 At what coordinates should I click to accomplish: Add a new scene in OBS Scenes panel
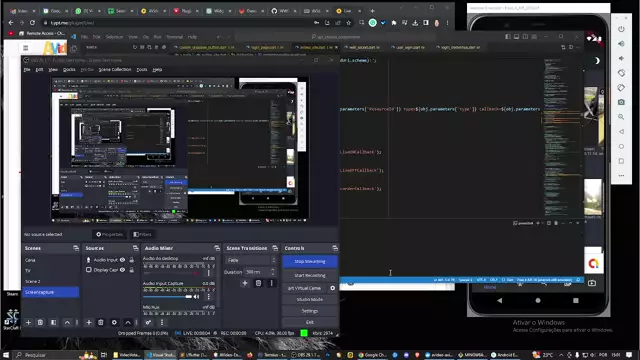[x=28, y=322]
